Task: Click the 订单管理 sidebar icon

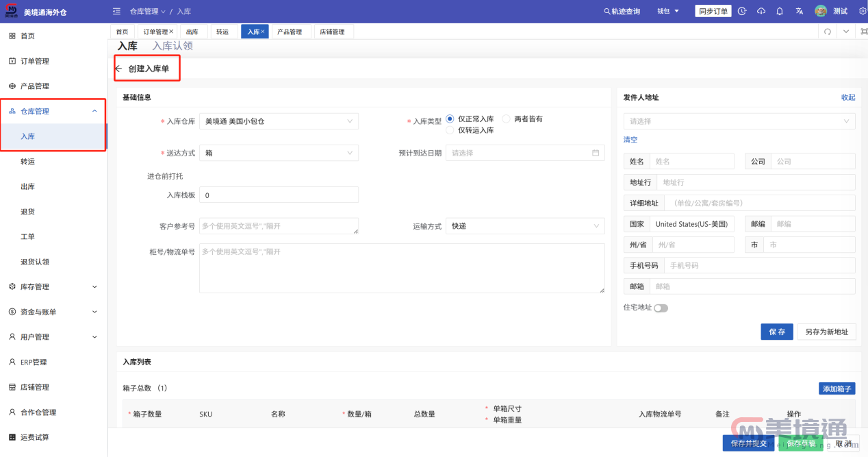Action: coord(12,61)
